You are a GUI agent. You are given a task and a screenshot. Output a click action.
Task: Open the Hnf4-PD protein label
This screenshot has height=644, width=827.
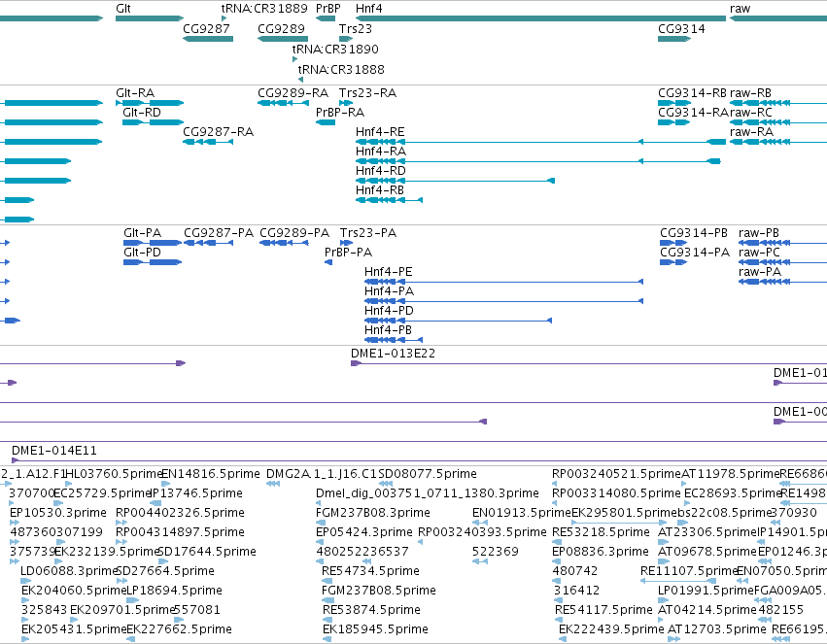[389, 311]
